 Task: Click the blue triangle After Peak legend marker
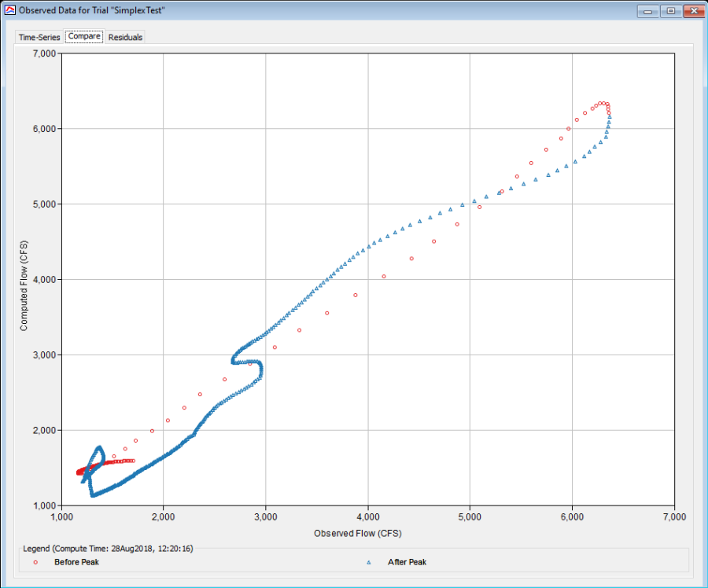368,562
